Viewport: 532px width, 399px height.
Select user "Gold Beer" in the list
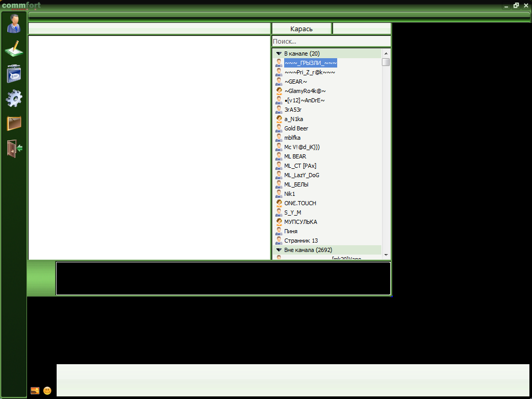296,128
